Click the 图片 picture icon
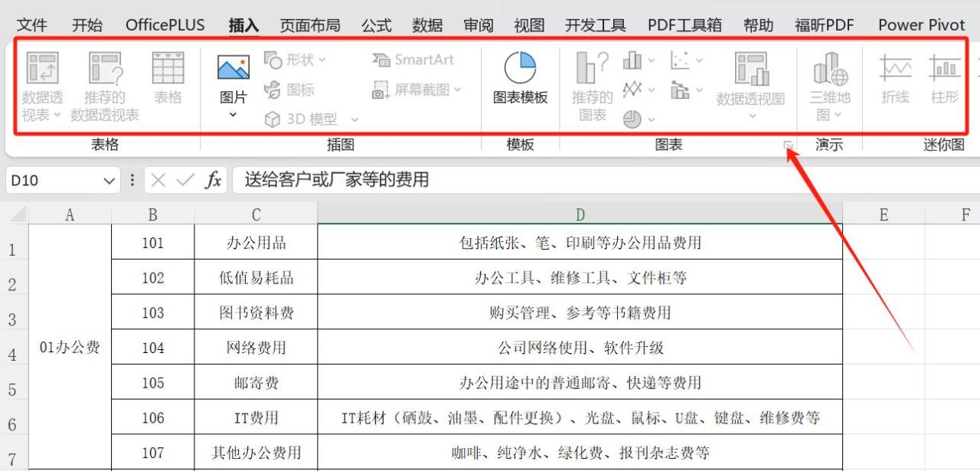 click(233, 68)
